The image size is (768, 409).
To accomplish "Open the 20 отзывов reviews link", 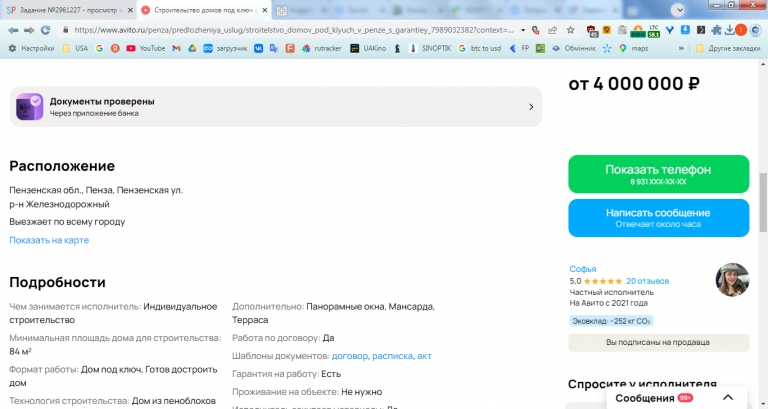I will point(648,281).
